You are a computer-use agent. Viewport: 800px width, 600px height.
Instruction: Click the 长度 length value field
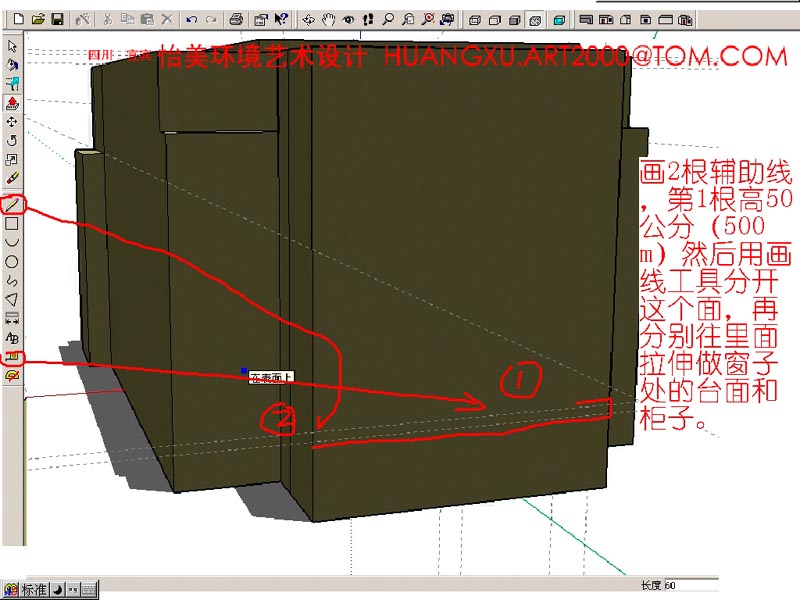tap(691, 586)
